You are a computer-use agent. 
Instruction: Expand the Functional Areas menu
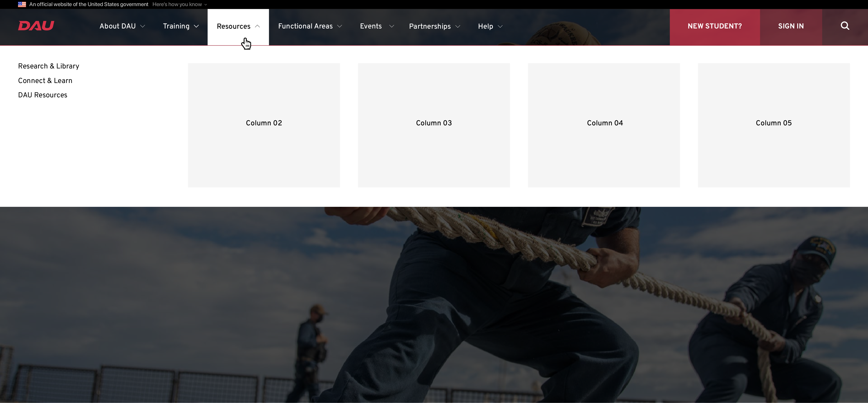point(310,26)
